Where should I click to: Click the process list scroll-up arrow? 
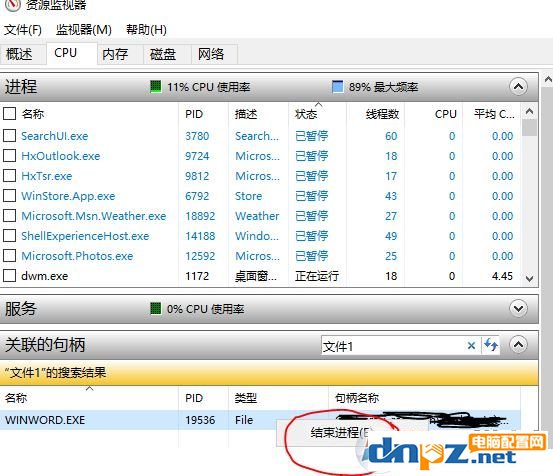529,112
